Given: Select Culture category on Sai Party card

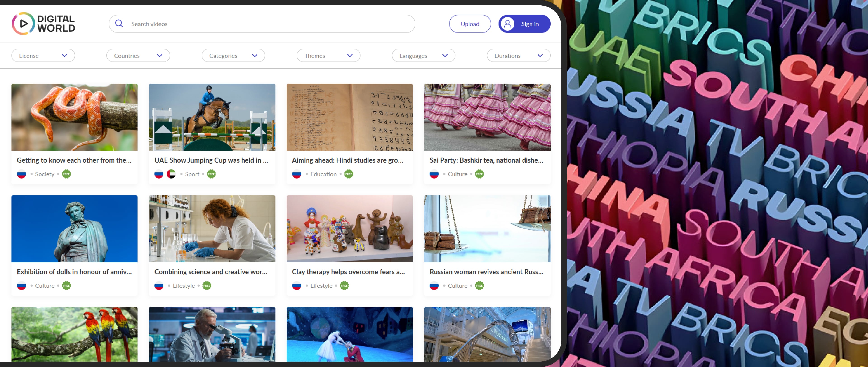Looking at the screenshot, I should coord(457,174).
